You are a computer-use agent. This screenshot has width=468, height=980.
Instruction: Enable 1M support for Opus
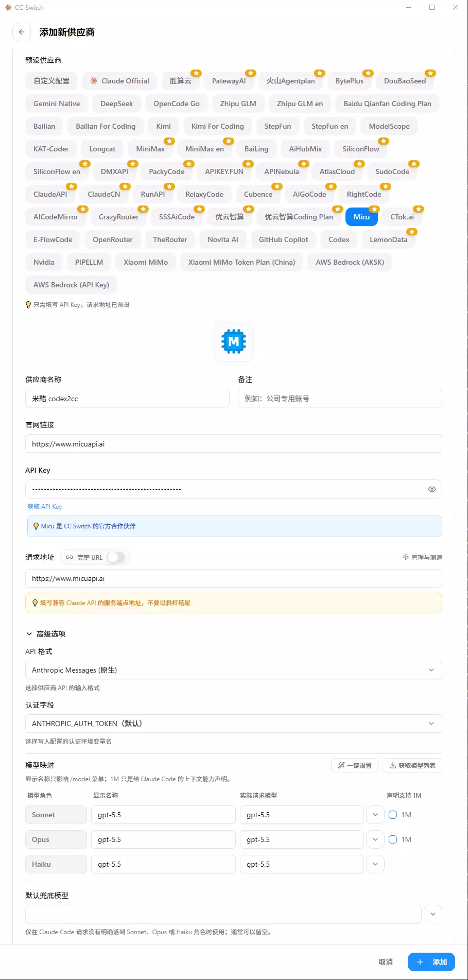(x=393, y=839)
